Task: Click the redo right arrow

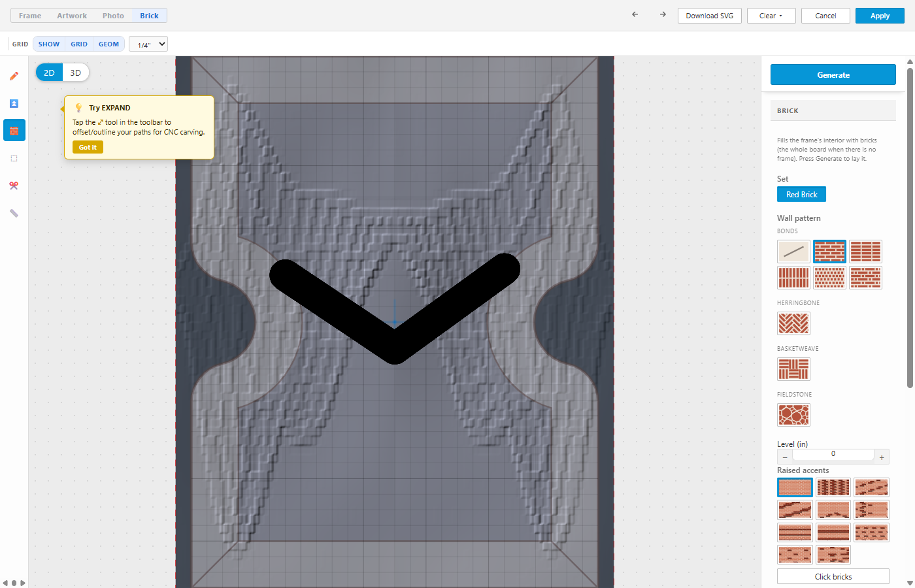Action: [663, 14]
